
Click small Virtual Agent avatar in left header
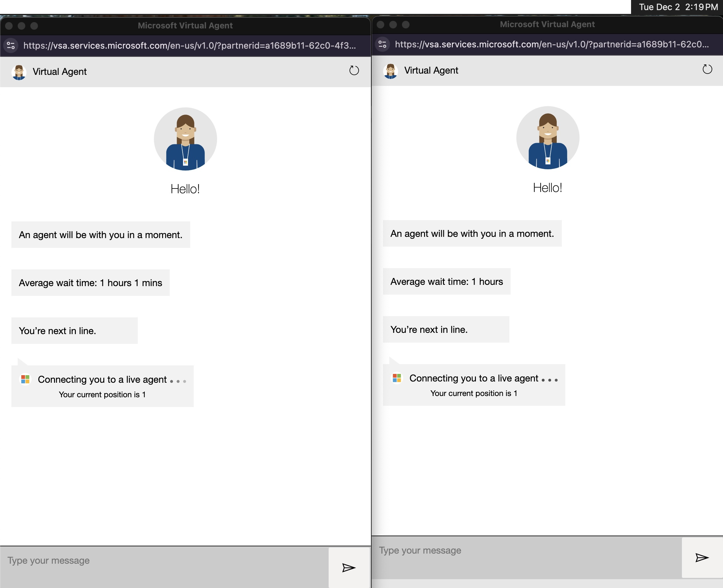coord(19,72)
